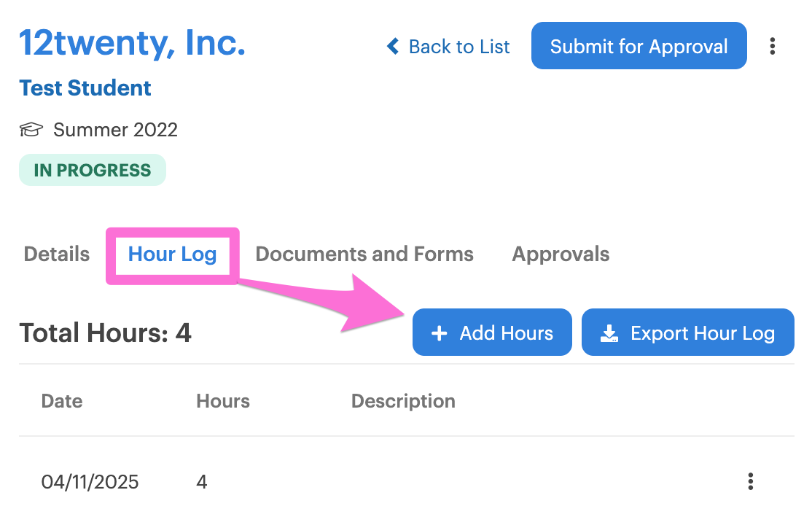Viewport: 812px width, 525px height.
Task: Click the graduation cap icon near Summer 2022
Action: pos(31,129)
